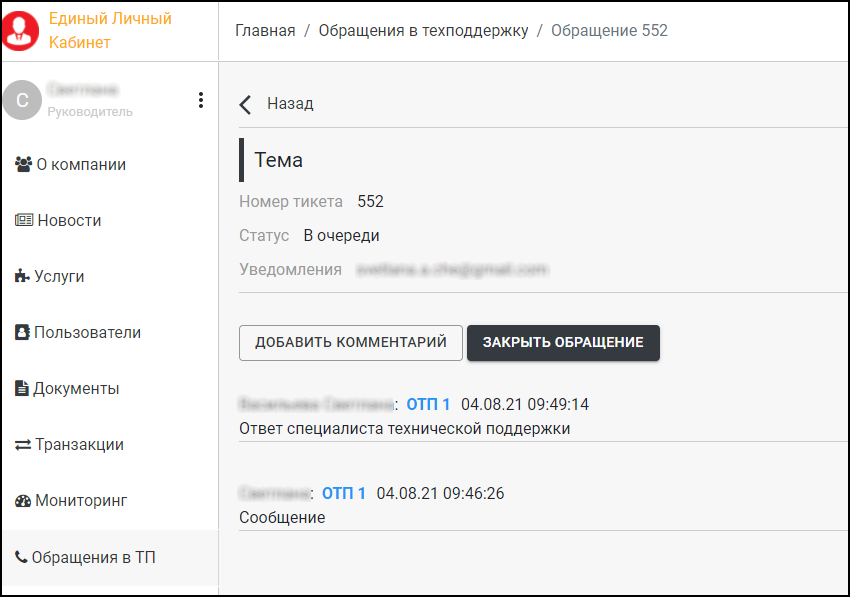Viewport: 850px width, 597px height.
Task: Click the "О компании" people icon
Action: 24,164
